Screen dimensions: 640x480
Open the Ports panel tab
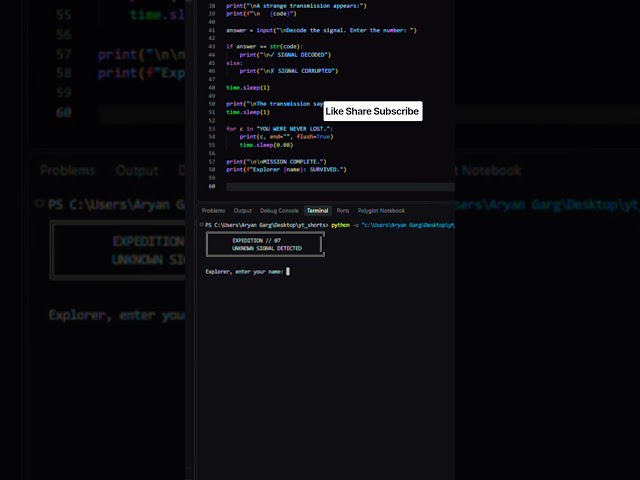click(343, 211)
